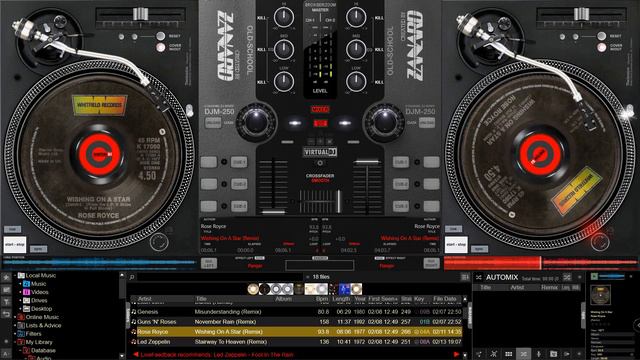Sort by the Key column header
Image resolution: width=640 pixels, height=360 pixels.
click(419, 299)
